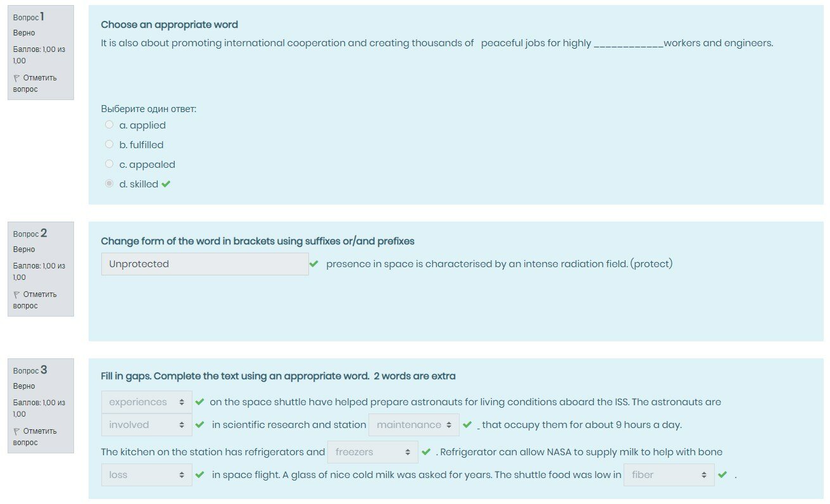
Task: Click green checkmark after 'experiences' dropdown
Action: [x=199, y=402]
